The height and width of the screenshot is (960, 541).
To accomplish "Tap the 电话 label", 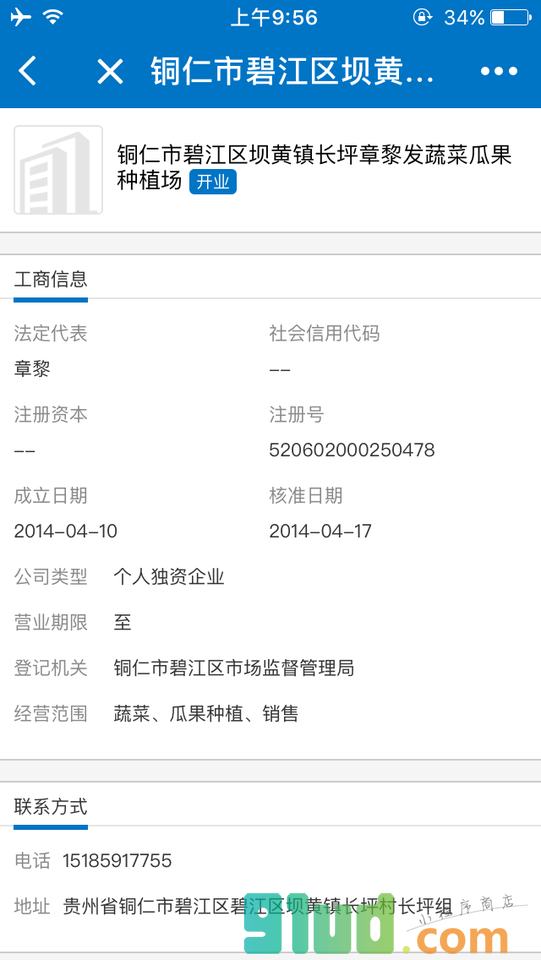I will [x=32, y=861].
